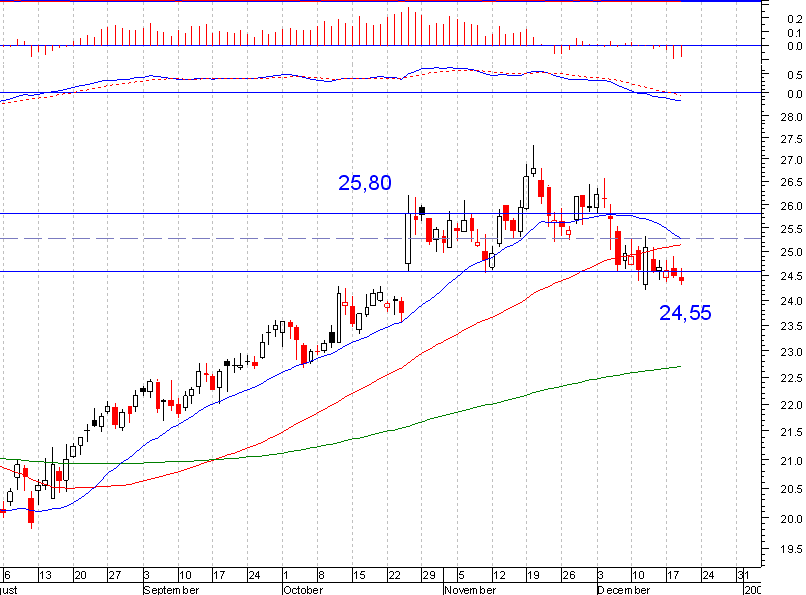Image resolution: width=806 pixels, height=595 pixels.
Task: Select the 8 date label in October
Action: click(321, 575)
